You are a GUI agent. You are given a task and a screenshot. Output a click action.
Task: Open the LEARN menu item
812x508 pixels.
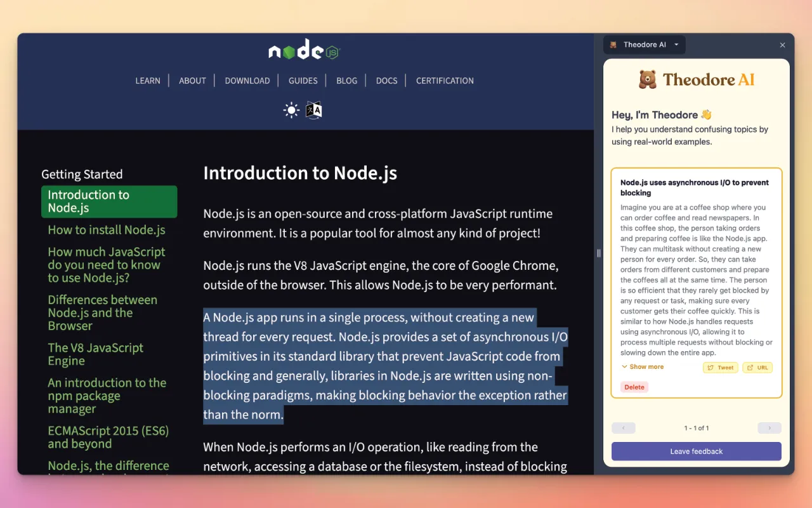click(148, 81)
